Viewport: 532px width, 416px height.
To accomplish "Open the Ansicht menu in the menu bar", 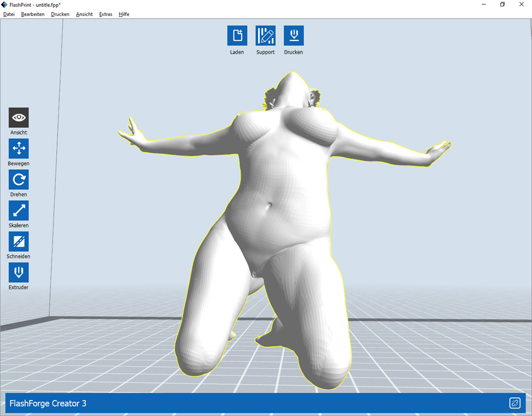I will tap(84, 14).
